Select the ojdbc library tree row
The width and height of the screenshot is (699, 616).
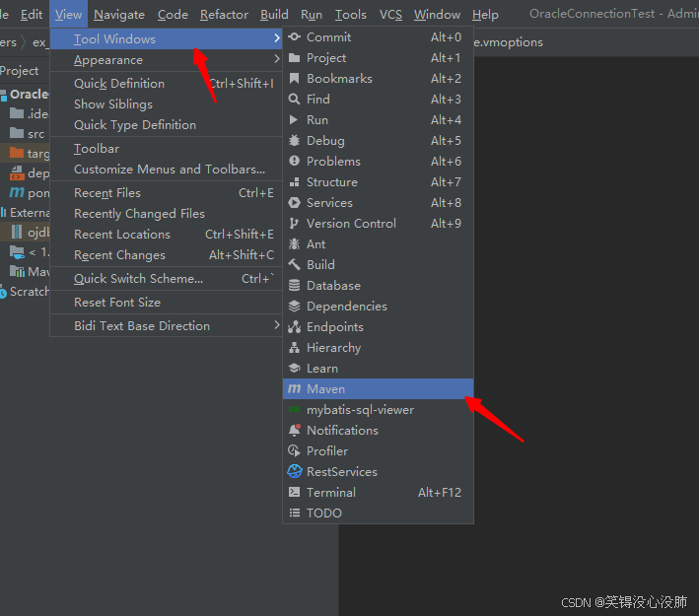pos(25,232)
